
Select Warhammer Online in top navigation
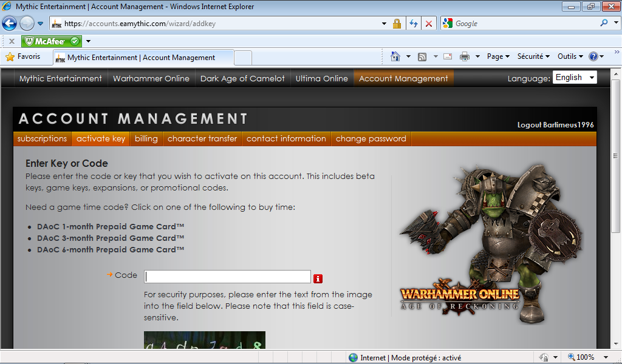(151, 78)
